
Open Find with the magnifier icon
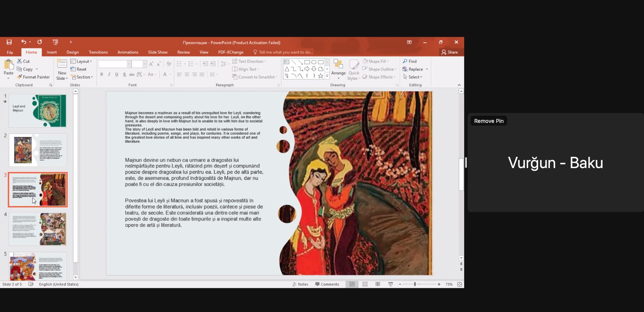coord(410,61)
